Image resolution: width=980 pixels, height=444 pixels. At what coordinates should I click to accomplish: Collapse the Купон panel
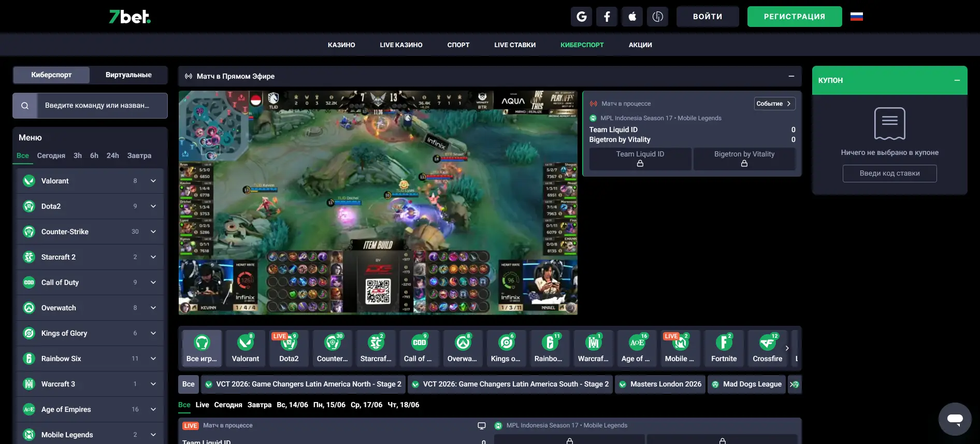[957, 80]
